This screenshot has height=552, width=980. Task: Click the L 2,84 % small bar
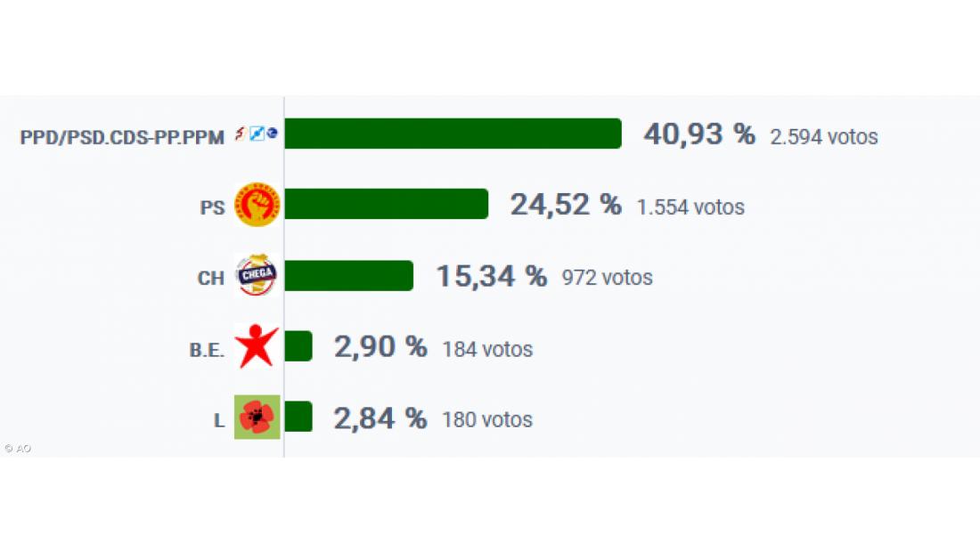[x=298, y=417]
